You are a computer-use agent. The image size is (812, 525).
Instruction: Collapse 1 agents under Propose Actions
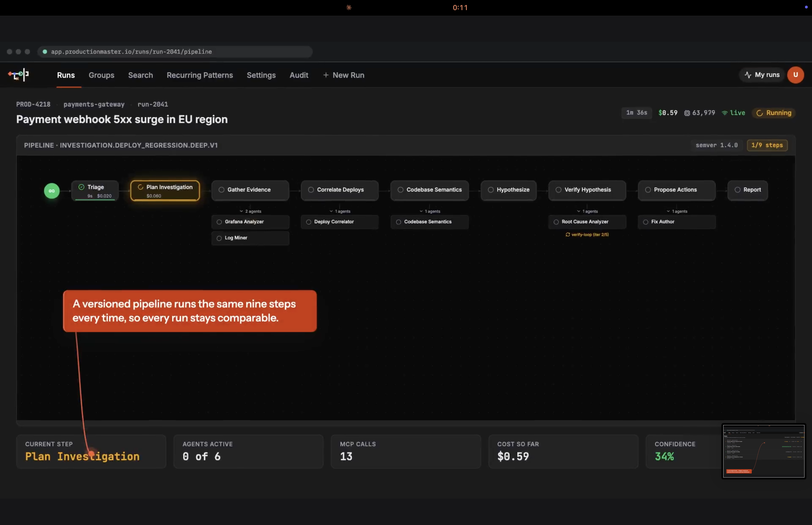pyautogui.click(x=677, y=211)
